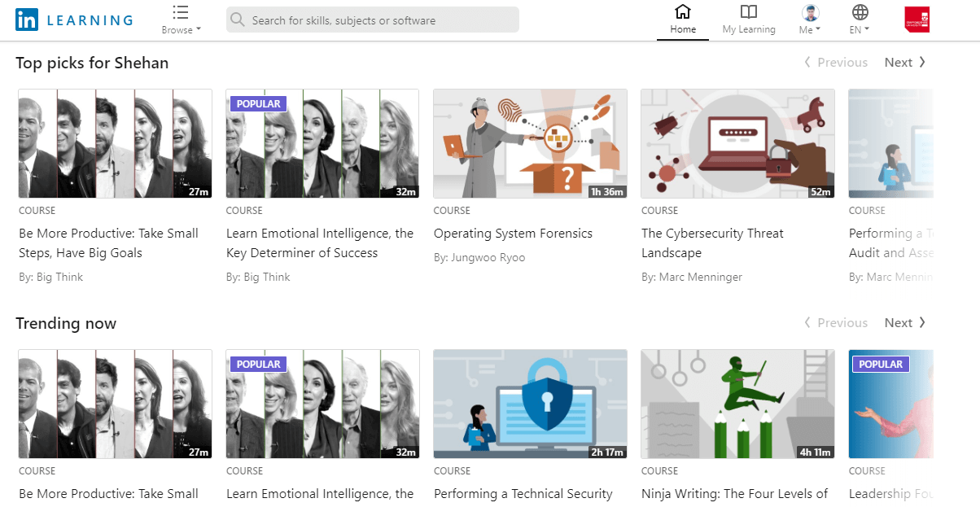Open Ninja Writing course thumbnail
This screenshot has width=980, height=507.
coord(737,404)
